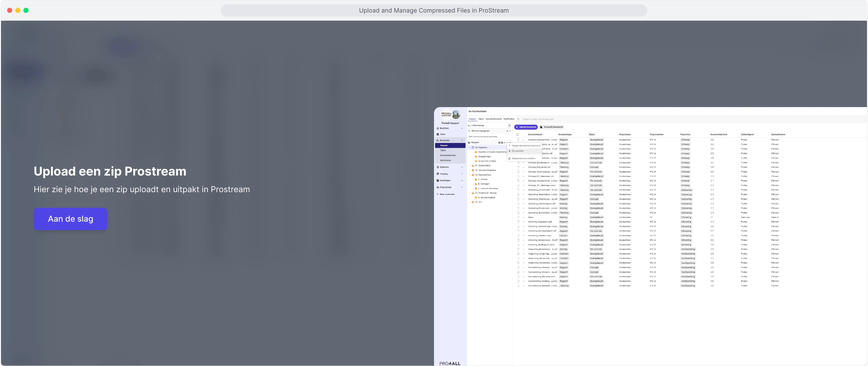Switch to the Taken tab in project header
Screen dimensions: 868x366
[481, 119]
